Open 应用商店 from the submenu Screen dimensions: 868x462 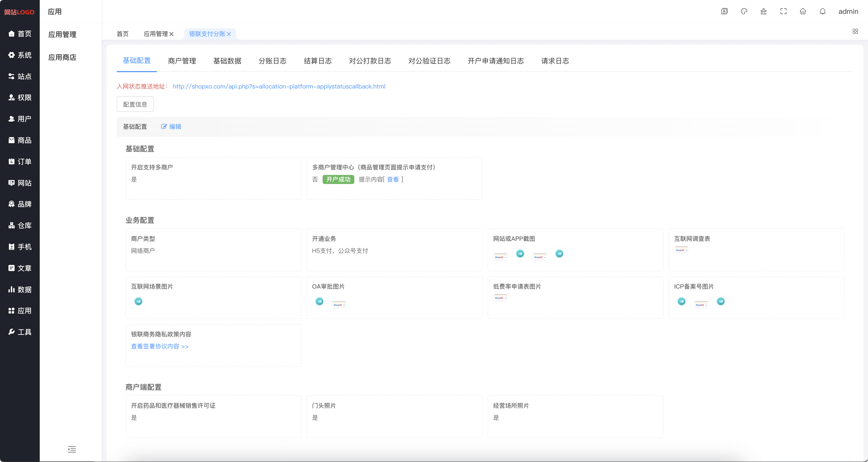[x=62, y=57]
